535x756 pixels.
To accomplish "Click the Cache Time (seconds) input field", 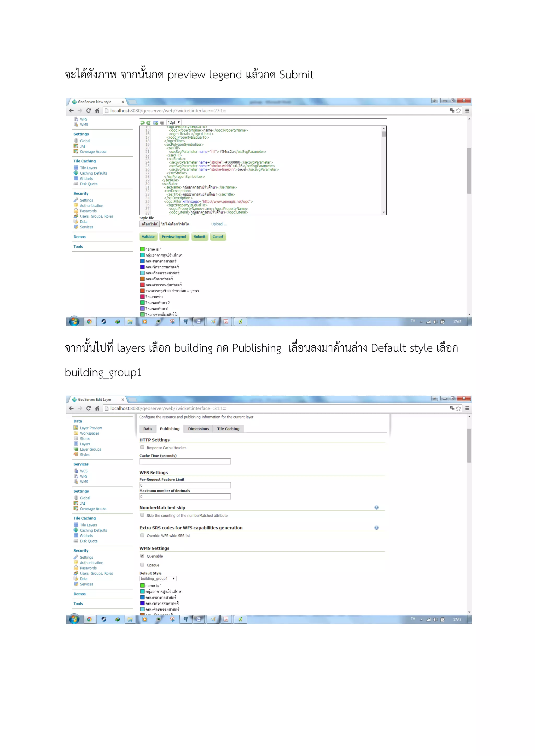I will 185,461.
